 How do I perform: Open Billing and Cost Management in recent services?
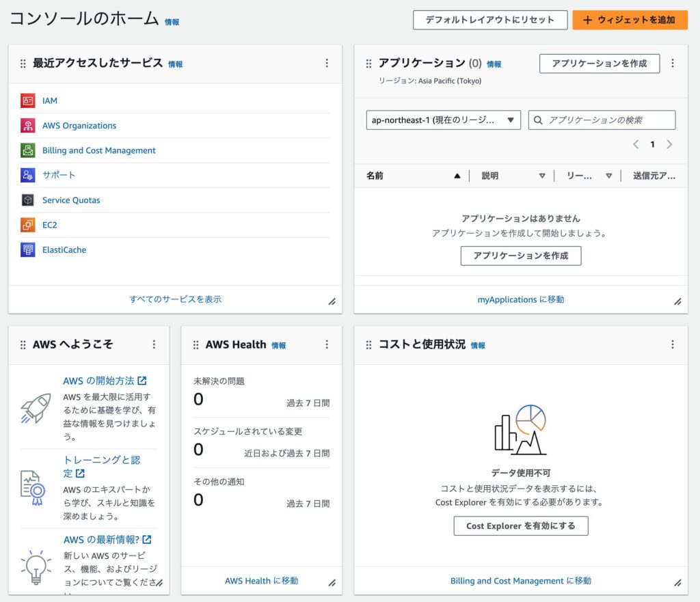point(98,150)
